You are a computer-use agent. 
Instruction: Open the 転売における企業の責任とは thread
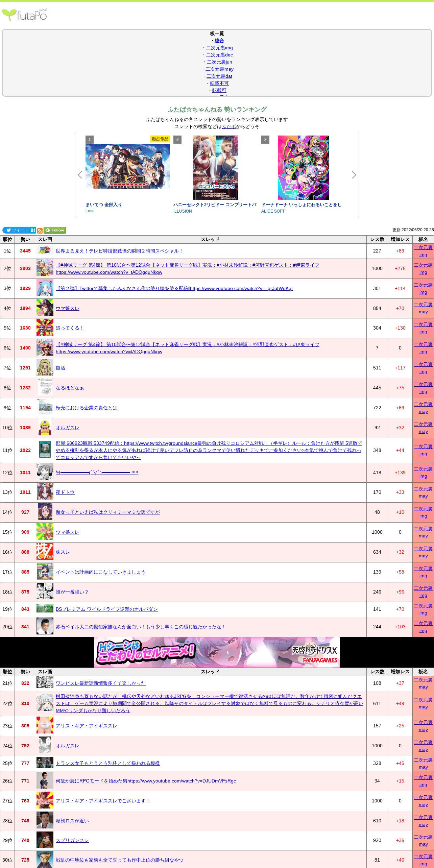pos(87,408)
